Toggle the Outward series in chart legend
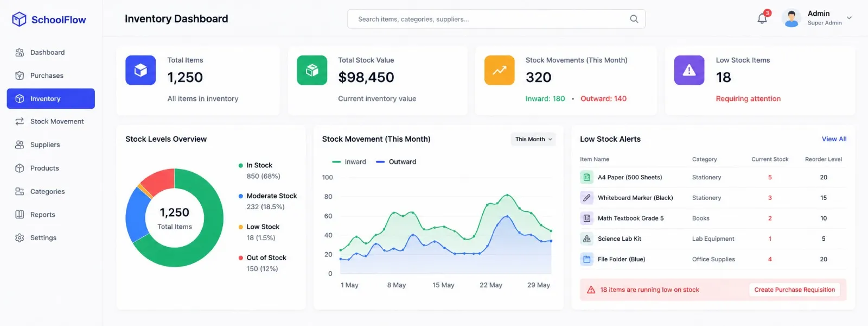Viewport: 868px width, 326px height. 396,162
